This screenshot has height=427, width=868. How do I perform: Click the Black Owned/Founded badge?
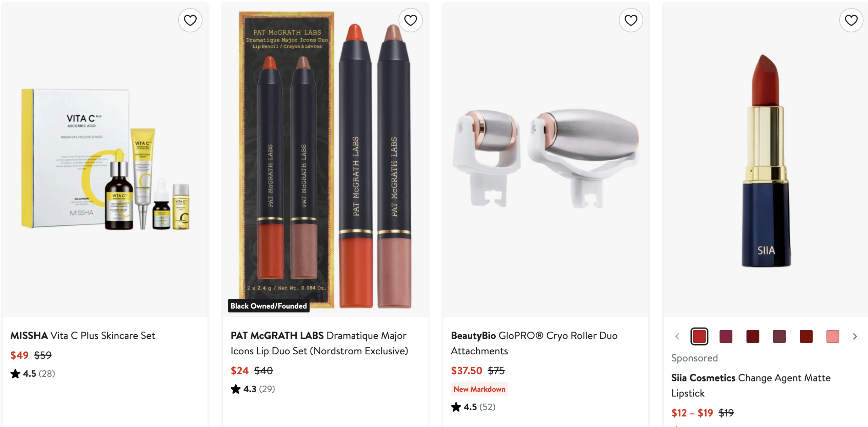(269, 306)
